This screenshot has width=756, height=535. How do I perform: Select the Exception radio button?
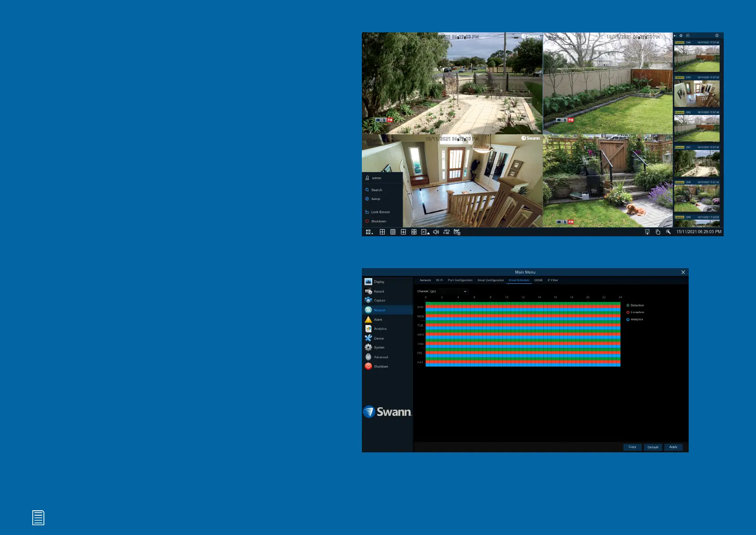tap(628, 312)
